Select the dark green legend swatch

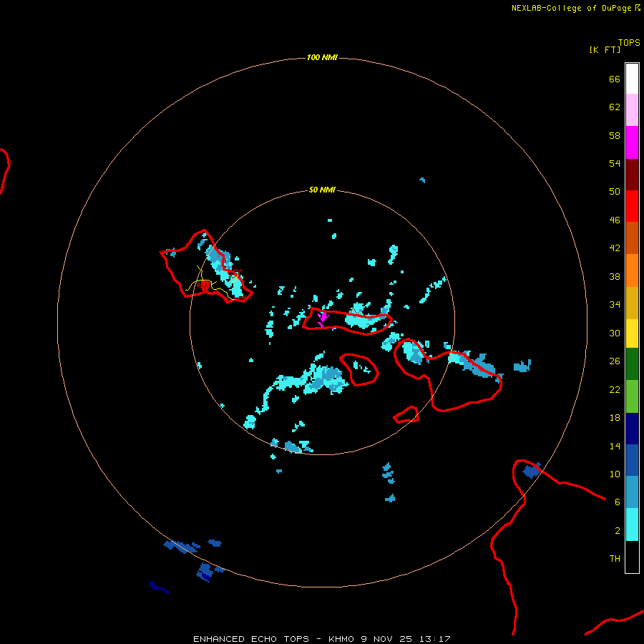(632, 364)
